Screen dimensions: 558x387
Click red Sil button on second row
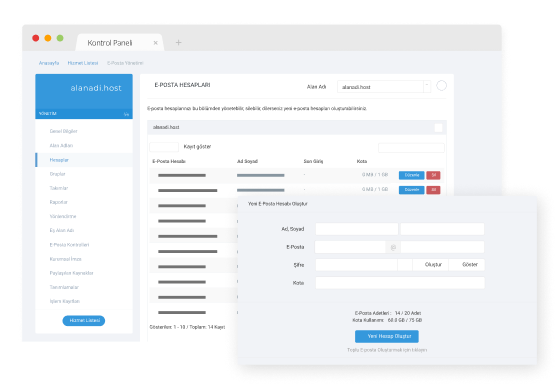(433, 190)
